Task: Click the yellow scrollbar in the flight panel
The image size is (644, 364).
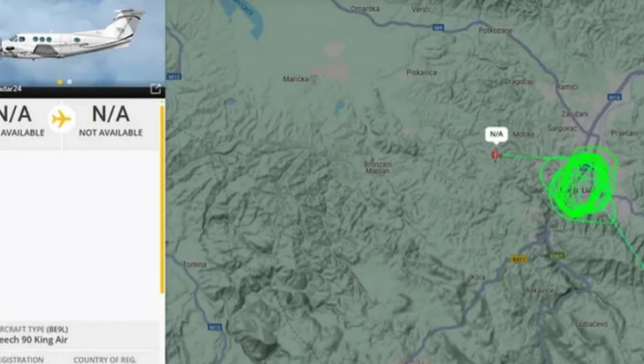Action: 162,200
